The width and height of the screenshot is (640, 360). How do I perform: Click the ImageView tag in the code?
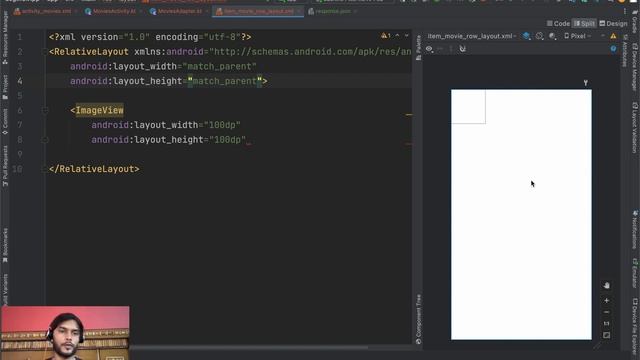point(99,110)
